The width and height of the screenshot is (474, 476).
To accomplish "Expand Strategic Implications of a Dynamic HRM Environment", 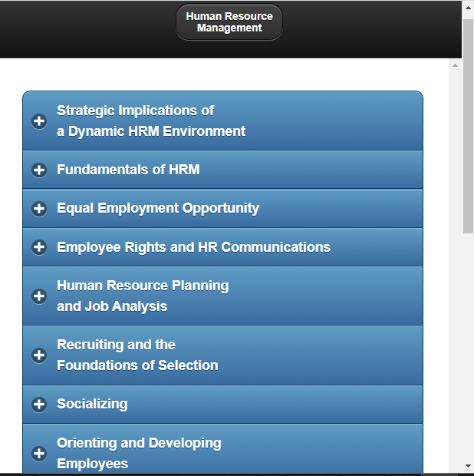I will (151, 121).
